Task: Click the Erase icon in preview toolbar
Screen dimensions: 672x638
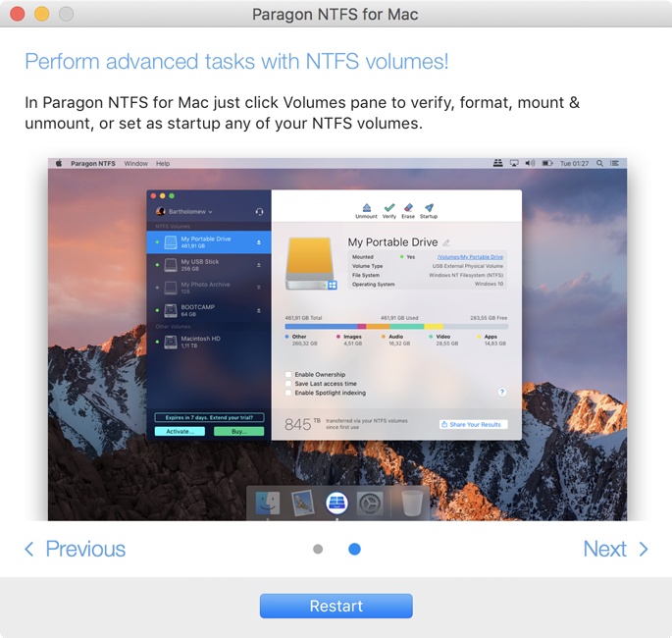Action: coord(408,210)
